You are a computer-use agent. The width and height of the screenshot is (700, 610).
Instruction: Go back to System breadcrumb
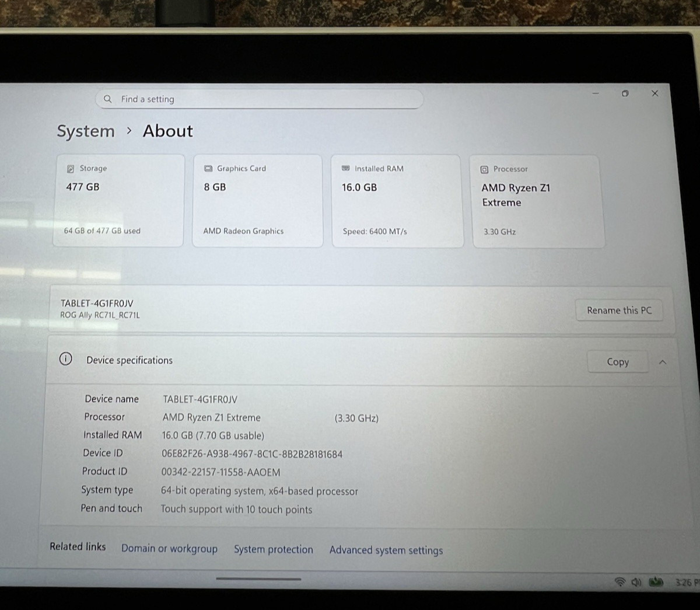86,131
